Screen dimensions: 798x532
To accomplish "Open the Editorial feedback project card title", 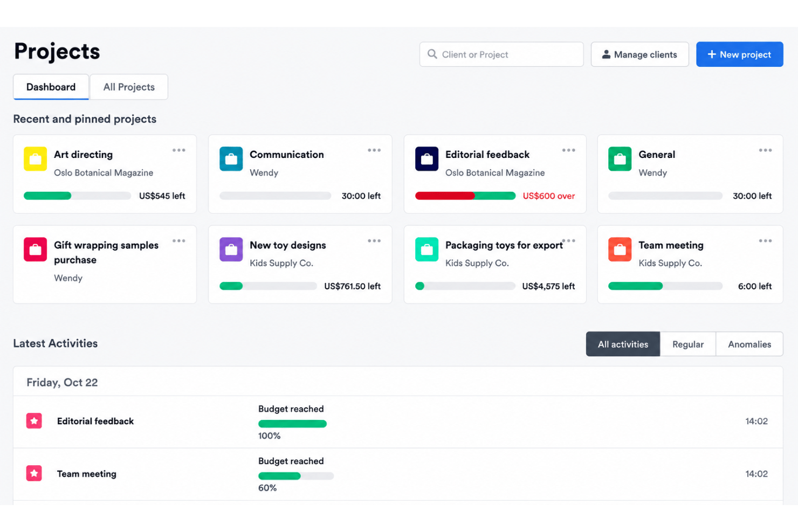I will point(487,155).
